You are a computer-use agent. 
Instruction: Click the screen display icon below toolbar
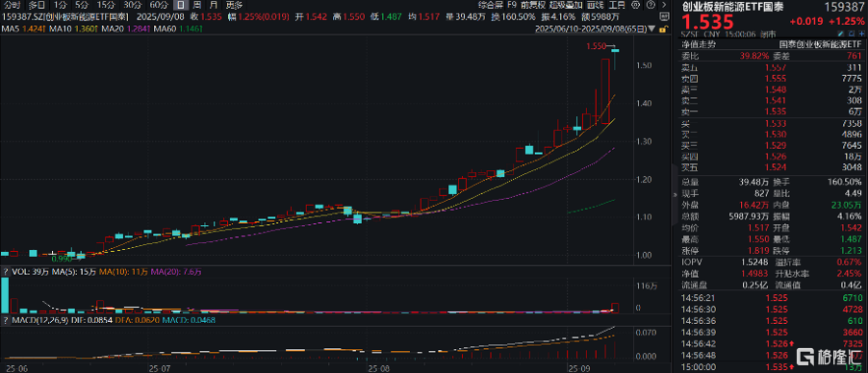[x=664, y=16]
